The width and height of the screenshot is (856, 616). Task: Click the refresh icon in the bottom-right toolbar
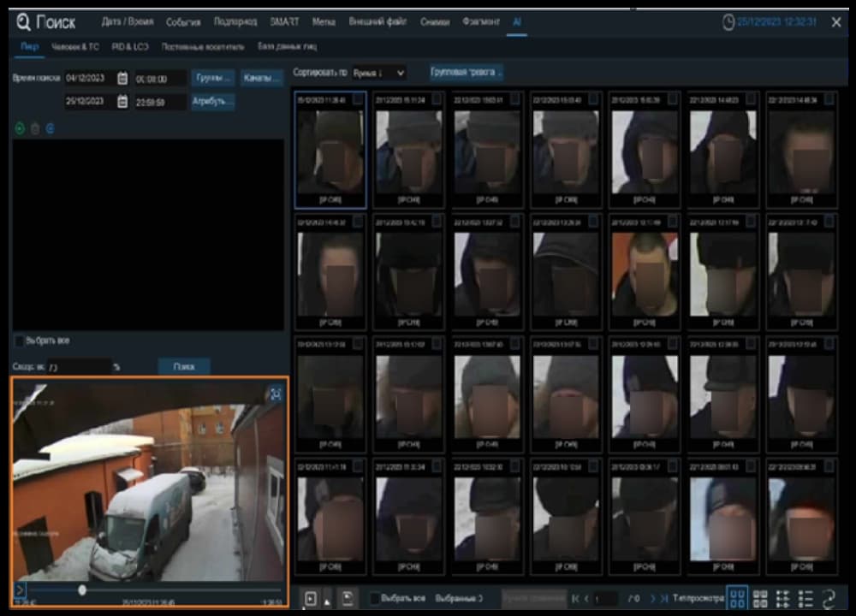(x=829, y=599)
